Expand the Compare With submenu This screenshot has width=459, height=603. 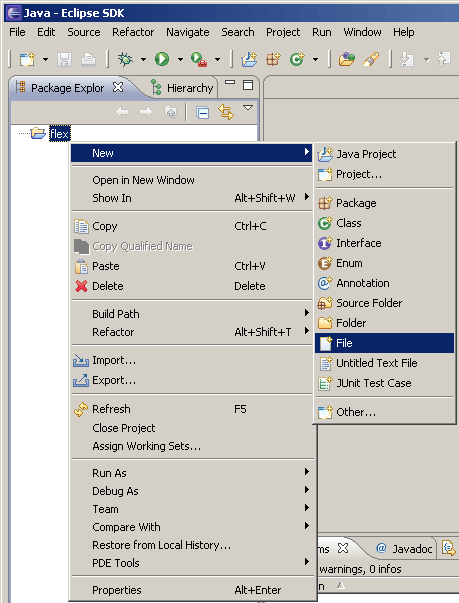192,527
